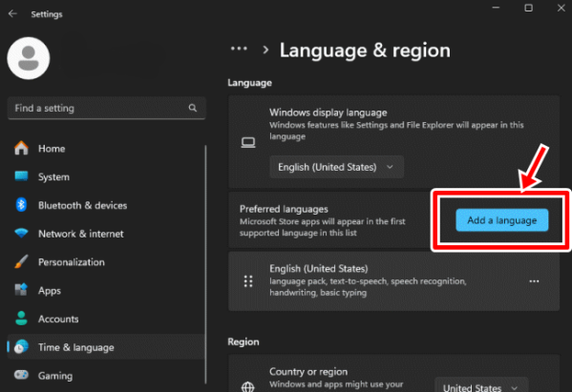This screenshot has width=572, height=392.
Task: Click the Apps icon in sidebar
Action: pos(21,290)
